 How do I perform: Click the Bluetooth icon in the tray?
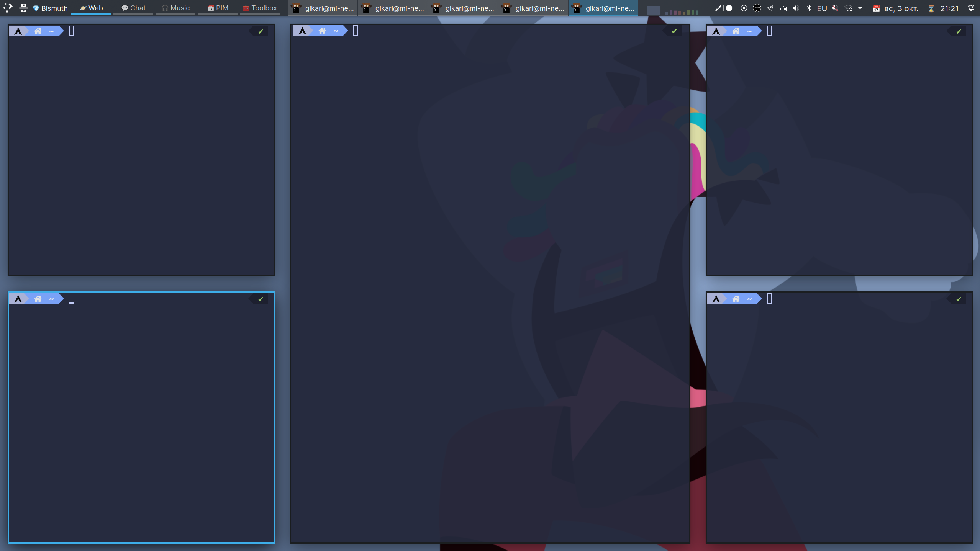tap(809, 8)
